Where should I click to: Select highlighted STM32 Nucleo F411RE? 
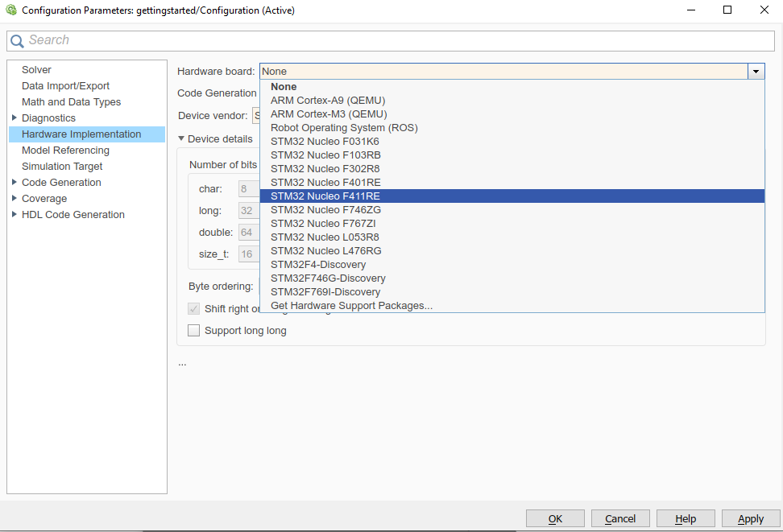(x=512, y=196)
